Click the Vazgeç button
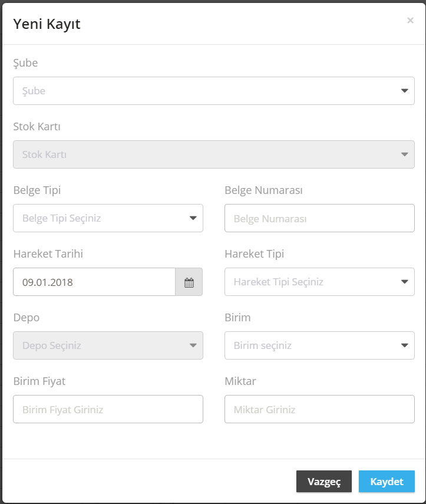This screenshot has width=426, height=504. pos(324,482)
